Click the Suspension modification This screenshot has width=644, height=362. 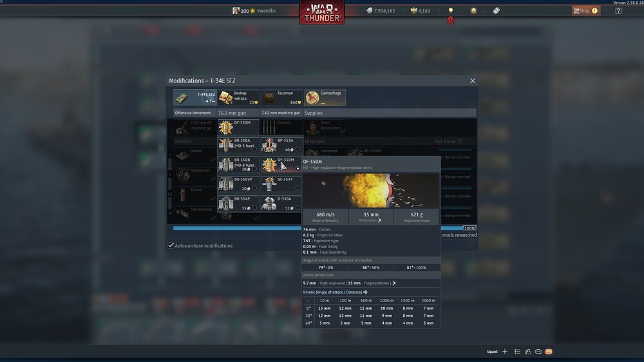tap(194, 175)
